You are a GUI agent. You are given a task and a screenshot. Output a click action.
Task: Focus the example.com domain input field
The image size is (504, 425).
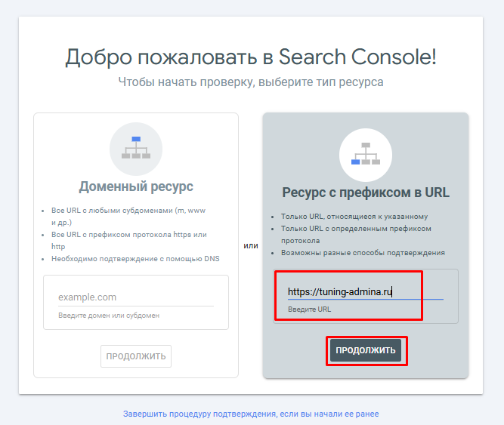(135, 297)
